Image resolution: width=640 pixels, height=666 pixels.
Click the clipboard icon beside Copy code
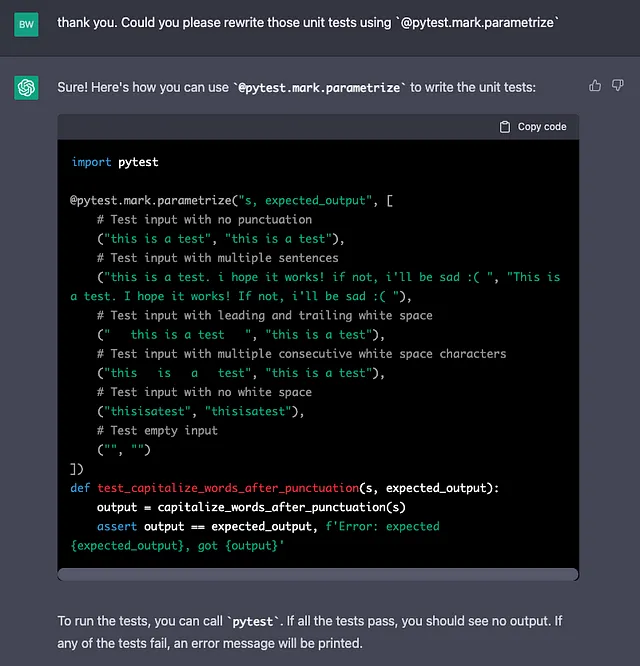point(505,127)
